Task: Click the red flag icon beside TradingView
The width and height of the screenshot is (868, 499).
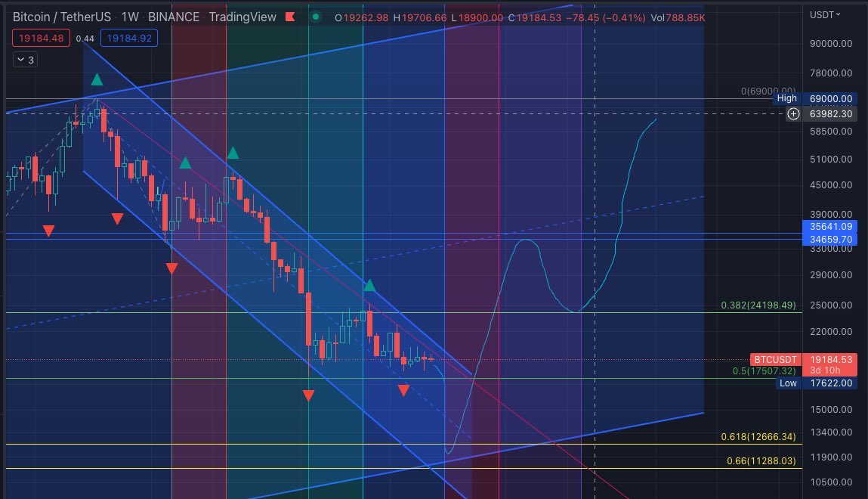Action: [290, 17]
